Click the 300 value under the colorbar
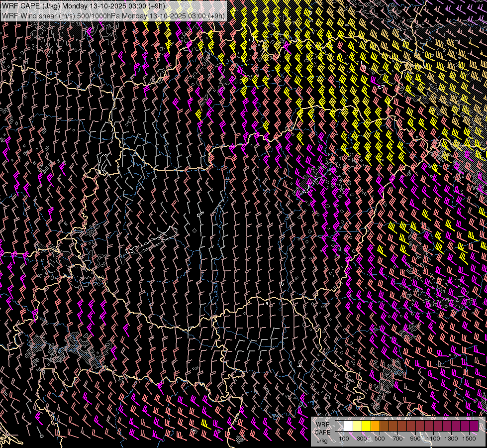The width and height of the screenshot is (487, 448). pos(362,439)
